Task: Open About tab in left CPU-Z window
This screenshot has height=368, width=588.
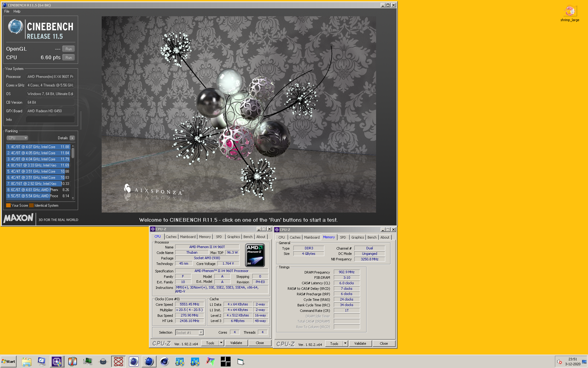Action: (261, 237)
